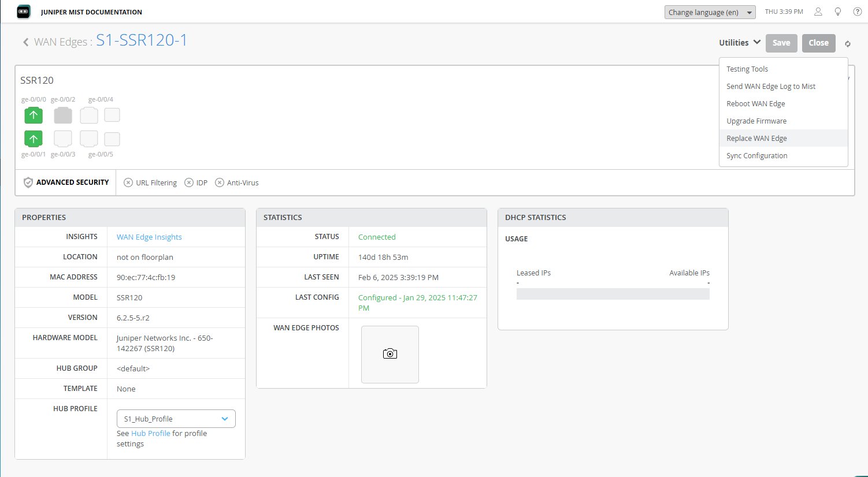The width and height of the screenshot is (868, 477).
Task: Open the help question mark icon
Action: (858, 12)
